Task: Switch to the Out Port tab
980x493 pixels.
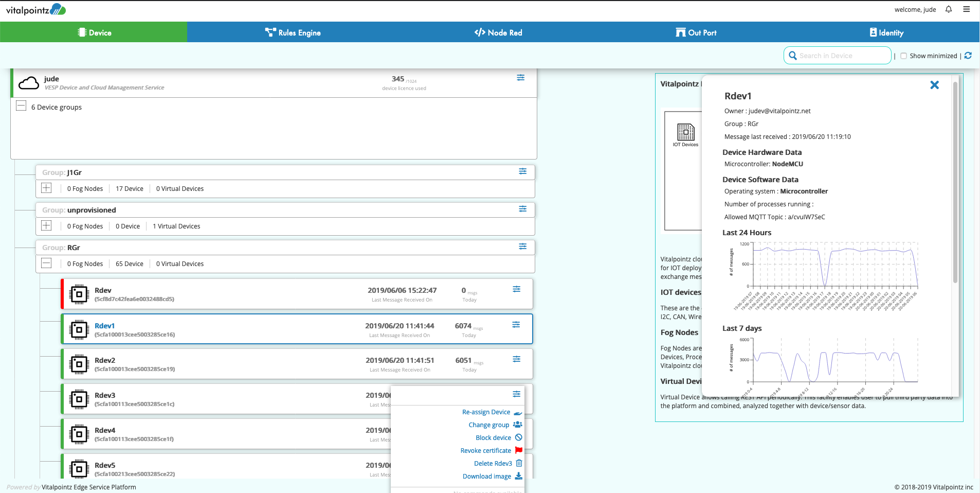Action: pyautogui.click(x=696, y=32)
